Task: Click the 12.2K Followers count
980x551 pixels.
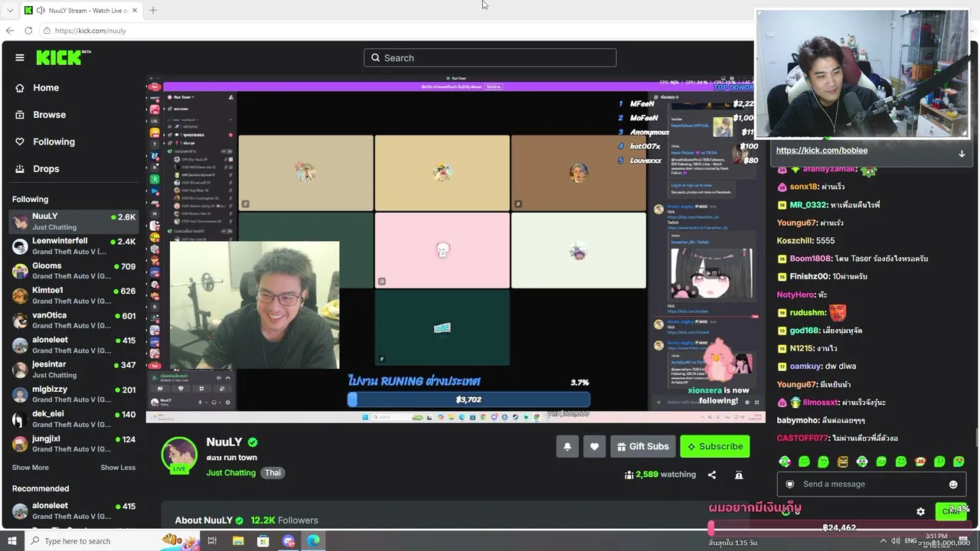Action: tap(284, 520)
